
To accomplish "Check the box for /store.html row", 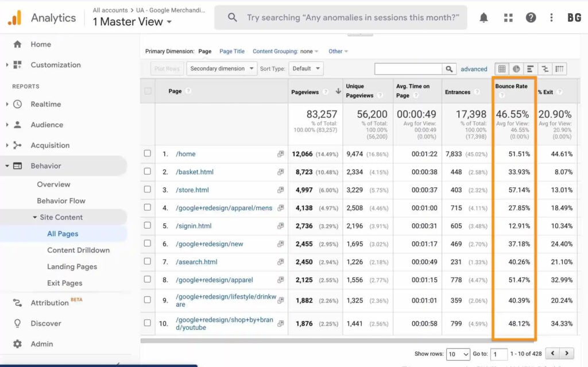I will tap(148, 190).
